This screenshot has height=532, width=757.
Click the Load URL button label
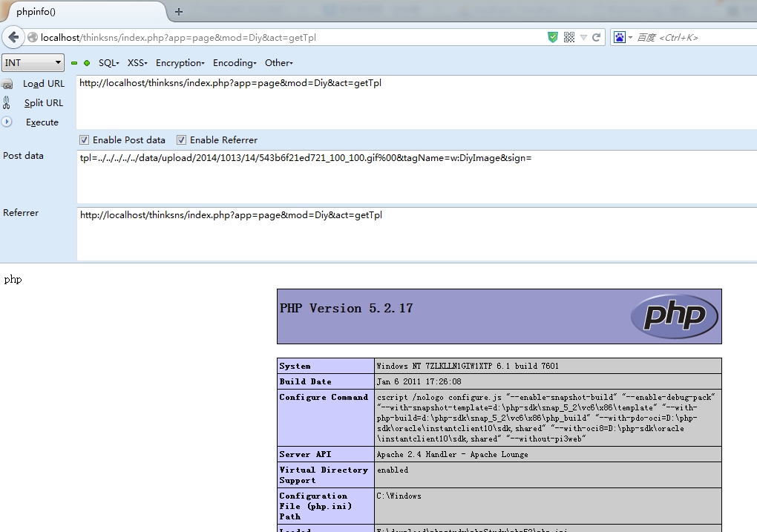tap(44, 84)
